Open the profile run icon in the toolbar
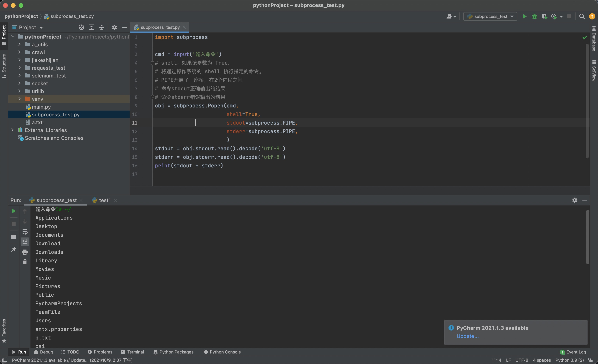Screen dimensions: 598x364 point(554,16)
